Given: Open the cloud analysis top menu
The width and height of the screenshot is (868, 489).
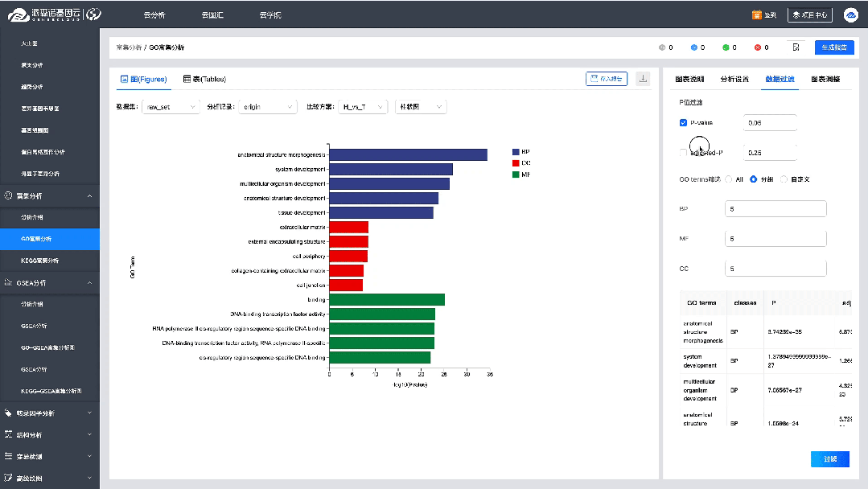Looking at the screenshot, I should pyautogui.click(x=154, y=15).
